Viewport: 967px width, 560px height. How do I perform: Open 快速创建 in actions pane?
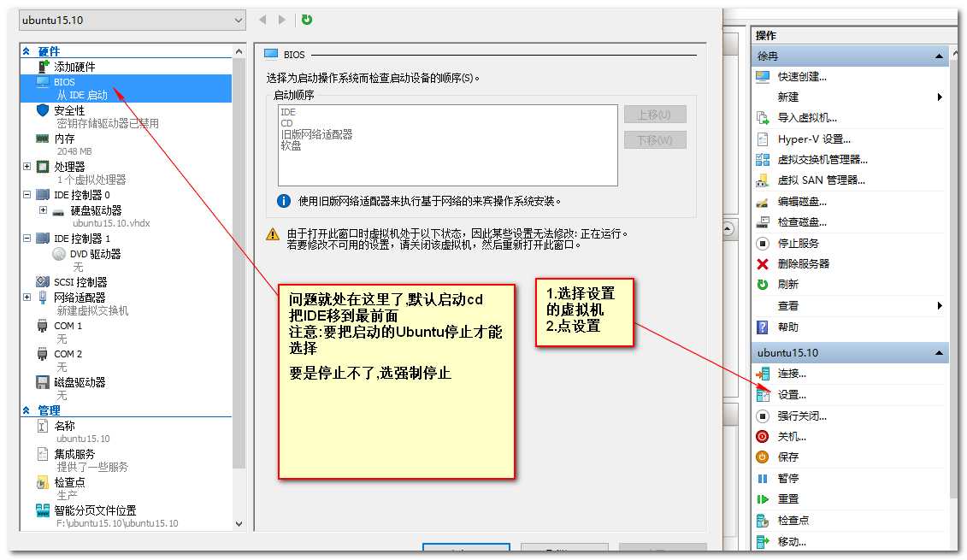pyautogui.click(x=802, y=76)
